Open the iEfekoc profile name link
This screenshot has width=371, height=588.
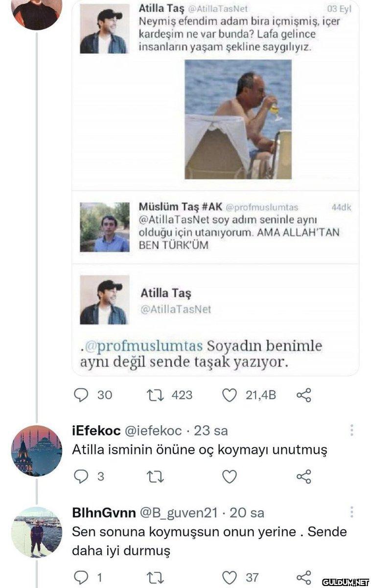[x=96, y=431]
